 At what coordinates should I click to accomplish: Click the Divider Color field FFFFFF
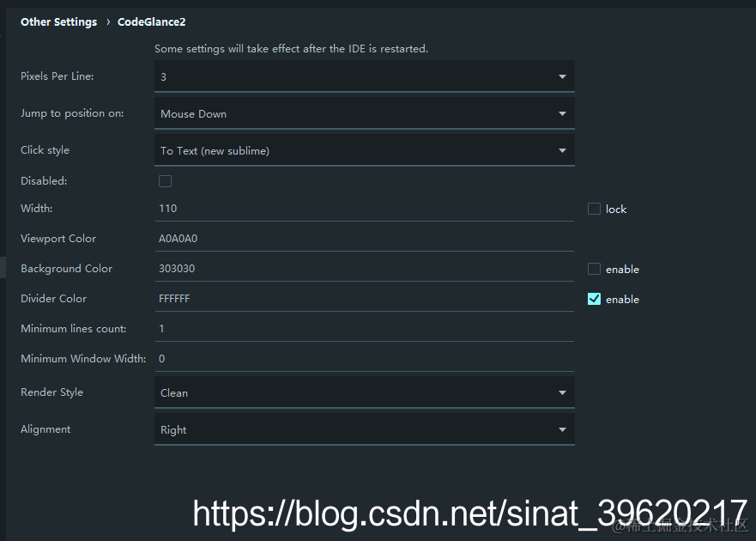[x=365, y=299]
